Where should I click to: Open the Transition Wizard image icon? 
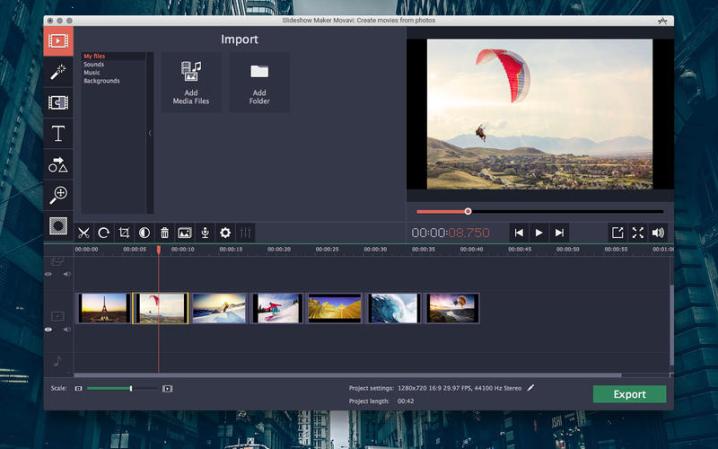pyautogui.click(x=185, y=233)
